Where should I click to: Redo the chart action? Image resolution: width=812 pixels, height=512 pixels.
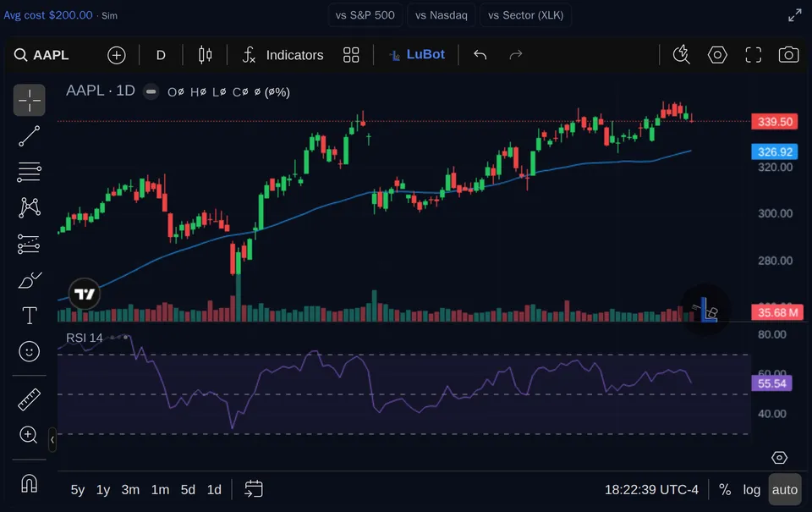tap(516, 55)
